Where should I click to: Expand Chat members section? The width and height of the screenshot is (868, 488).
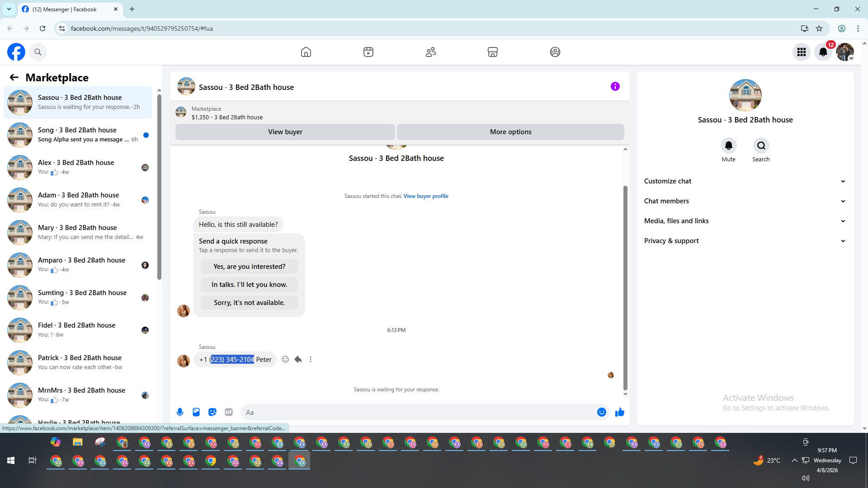[x=745, y=201]
